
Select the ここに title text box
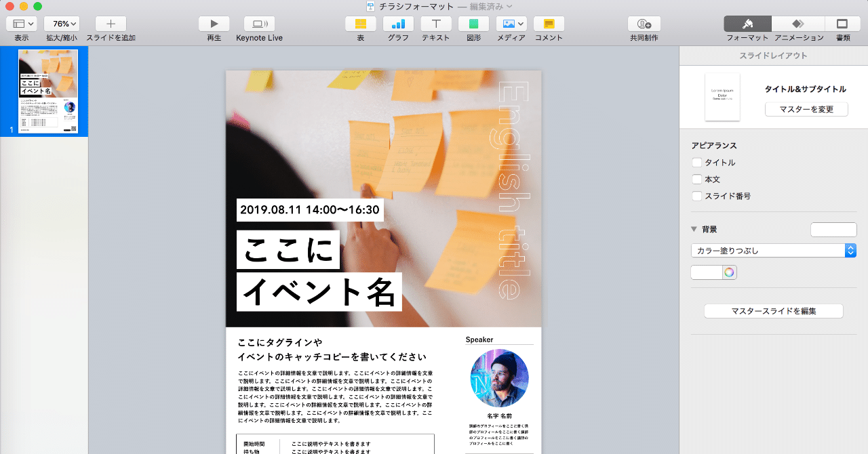pyautogui.click(x=288, y=249)
